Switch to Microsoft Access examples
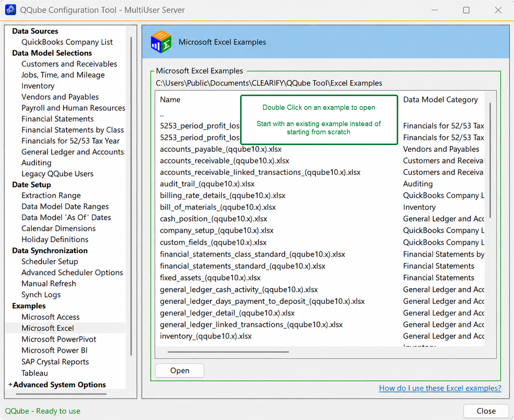The image size is (514, 420). (x=50, y=317)
